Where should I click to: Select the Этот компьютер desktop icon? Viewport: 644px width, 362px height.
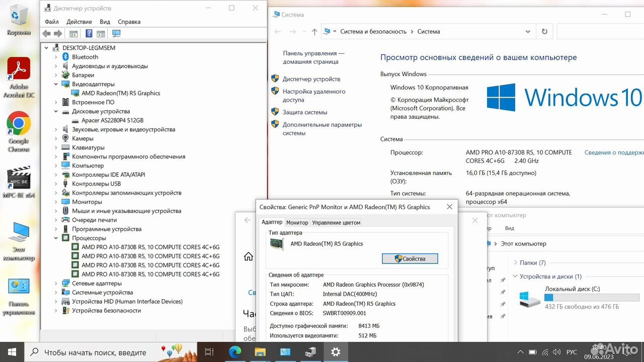[x=19, y=241]
